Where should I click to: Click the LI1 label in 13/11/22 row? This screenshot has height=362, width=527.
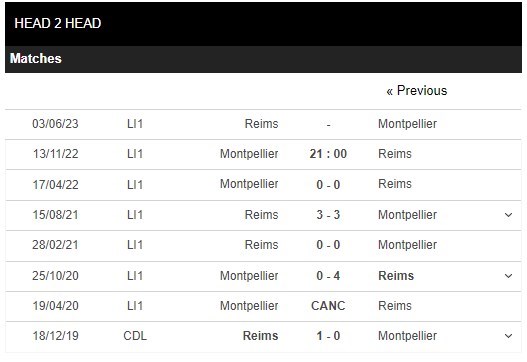135,154
